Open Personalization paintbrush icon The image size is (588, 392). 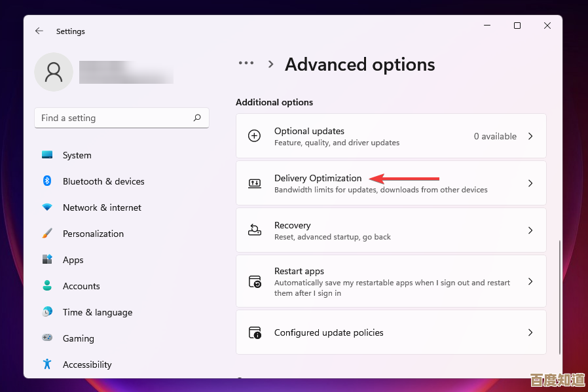pyautogui.click(x=47, y=234)
